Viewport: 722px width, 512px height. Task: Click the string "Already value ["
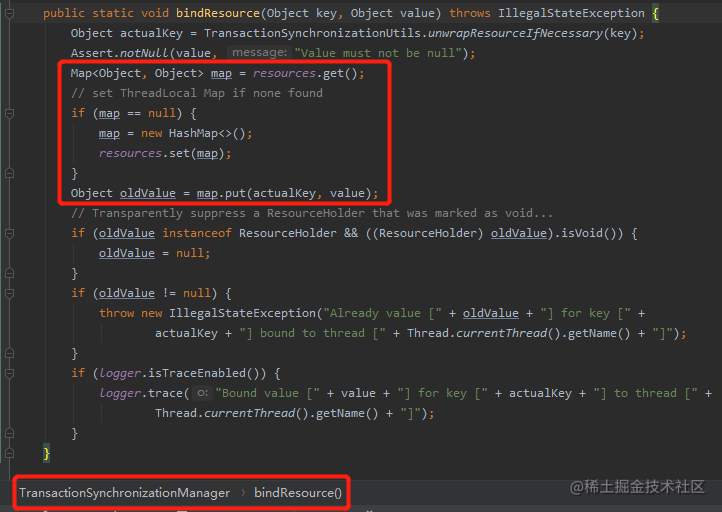point(383,314)
